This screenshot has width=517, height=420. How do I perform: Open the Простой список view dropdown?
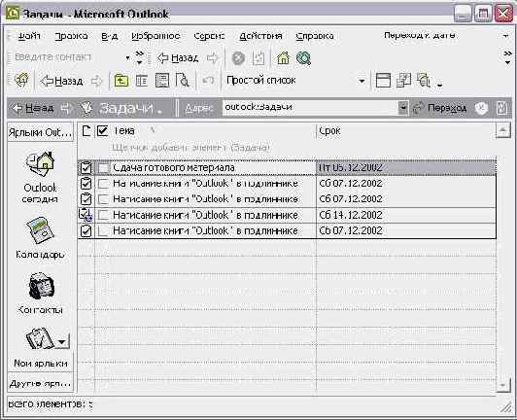[362, 81]
